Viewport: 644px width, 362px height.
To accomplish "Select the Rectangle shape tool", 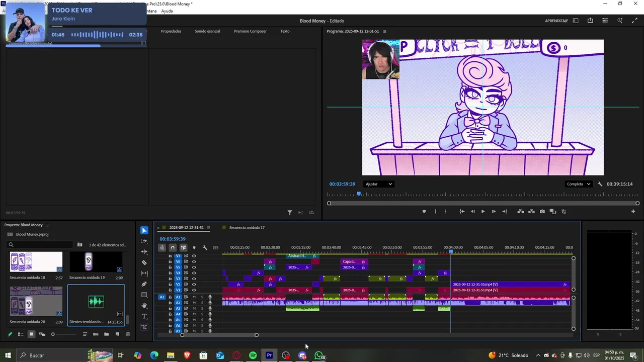I will [144, 295].
